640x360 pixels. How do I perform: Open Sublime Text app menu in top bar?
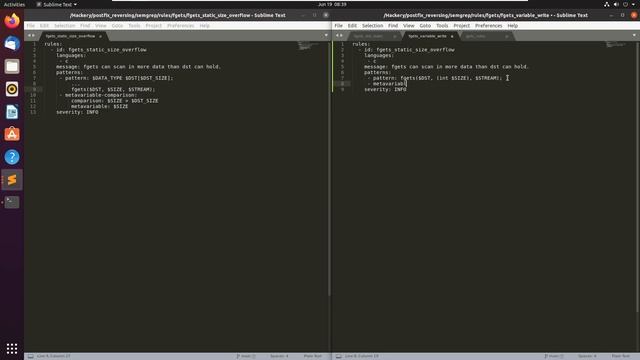57,4
